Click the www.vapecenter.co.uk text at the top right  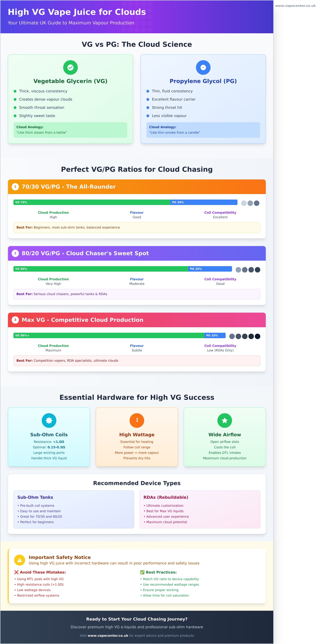(295, 6)
